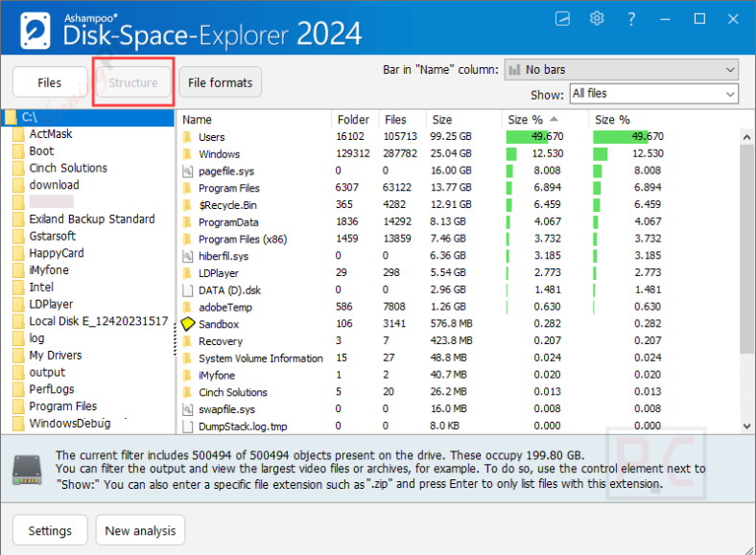This screenshot has height=555, width=756.
Task: Click the log folder icon in tree
Action: (18, 338)
